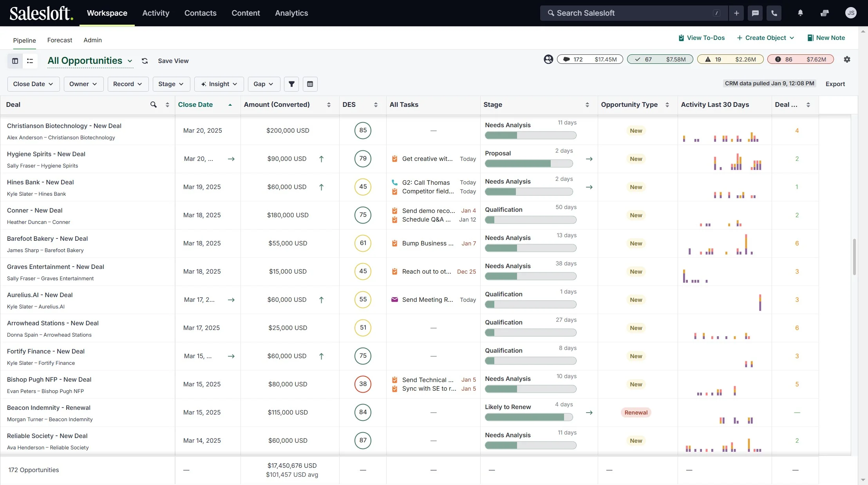Toggle the 19 warning $2.26M pill
Screen dimensions: 868x485
731,59
